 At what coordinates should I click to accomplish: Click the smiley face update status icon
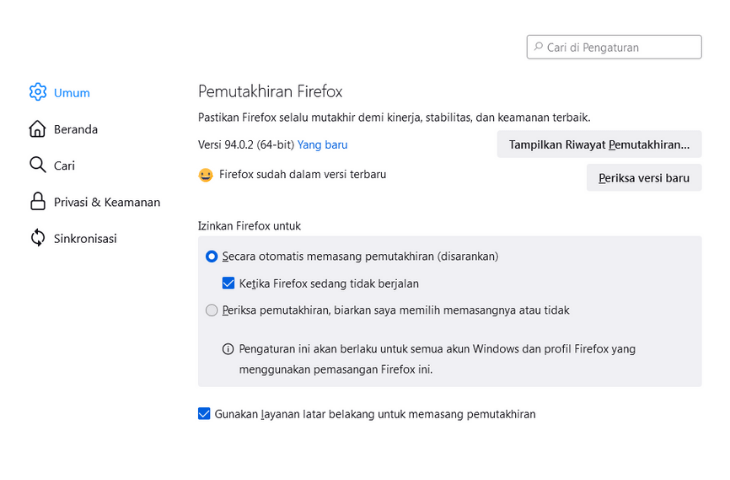(205, 175)
